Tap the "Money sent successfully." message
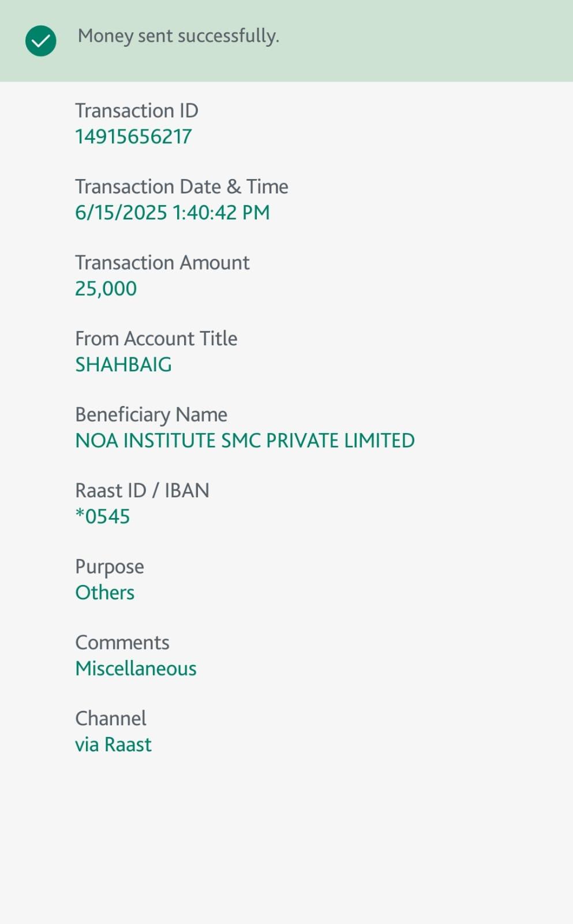The image size is (573, 924). [178, 36]
